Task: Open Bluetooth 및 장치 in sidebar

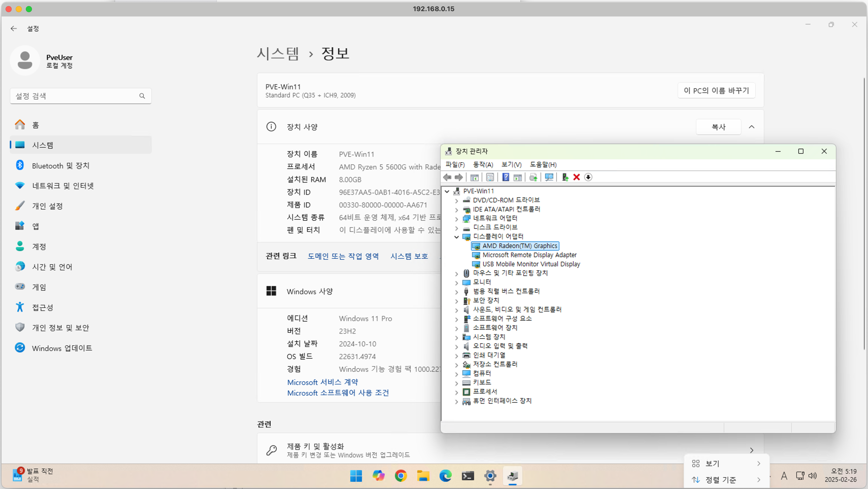Action: (x=81, y=166)
